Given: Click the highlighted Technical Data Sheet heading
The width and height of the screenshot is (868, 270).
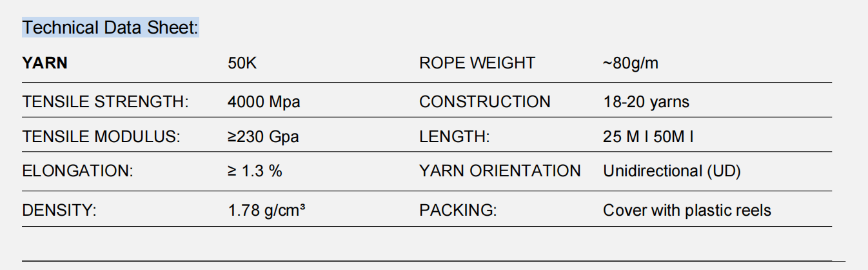Looking at the screenshot, I should coord(110,28).
